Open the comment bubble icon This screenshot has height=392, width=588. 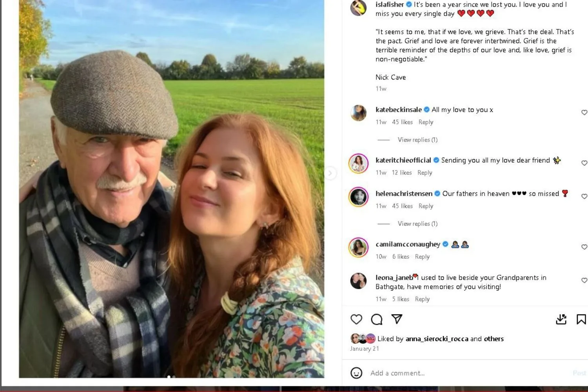pos(377,319)
